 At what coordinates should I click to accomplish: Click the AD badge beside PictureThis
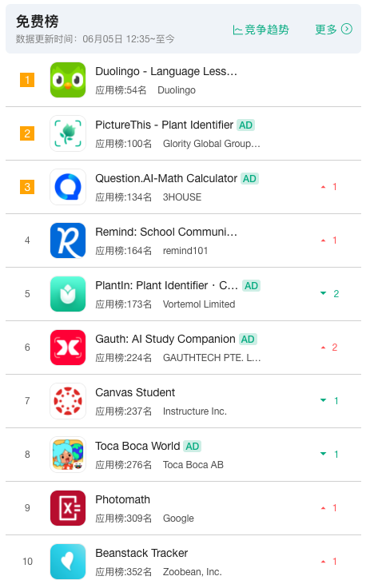pos(246,125)
